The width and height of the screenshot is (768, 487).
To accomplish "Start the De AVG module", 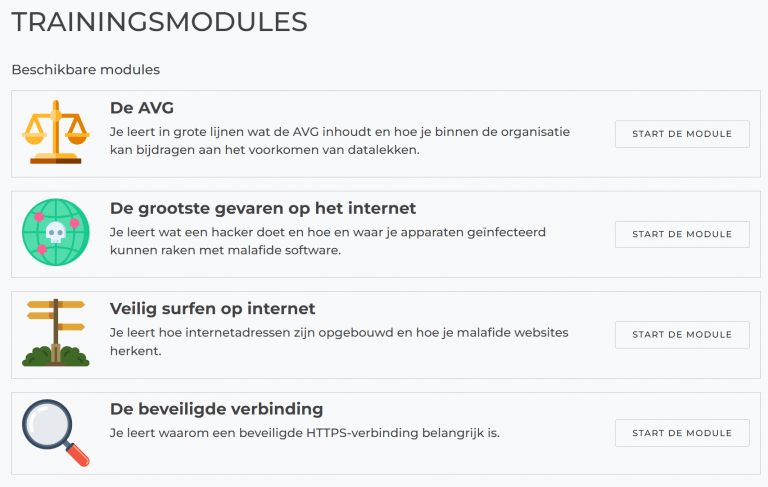I will click(682, 134).
